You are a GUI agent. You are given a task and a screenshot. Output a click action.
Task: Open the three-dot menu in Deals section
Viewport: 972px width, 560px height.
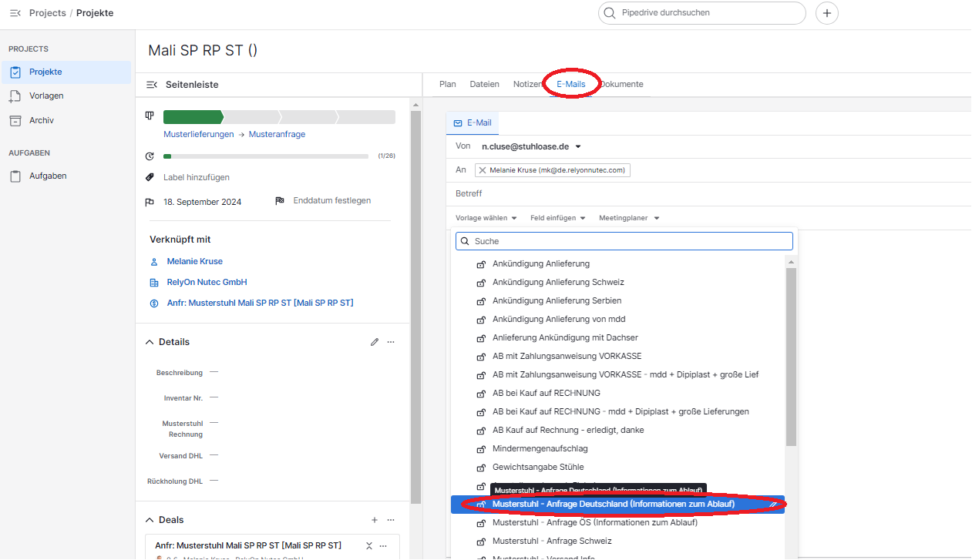pyautogui.click(x=391, y=520)
